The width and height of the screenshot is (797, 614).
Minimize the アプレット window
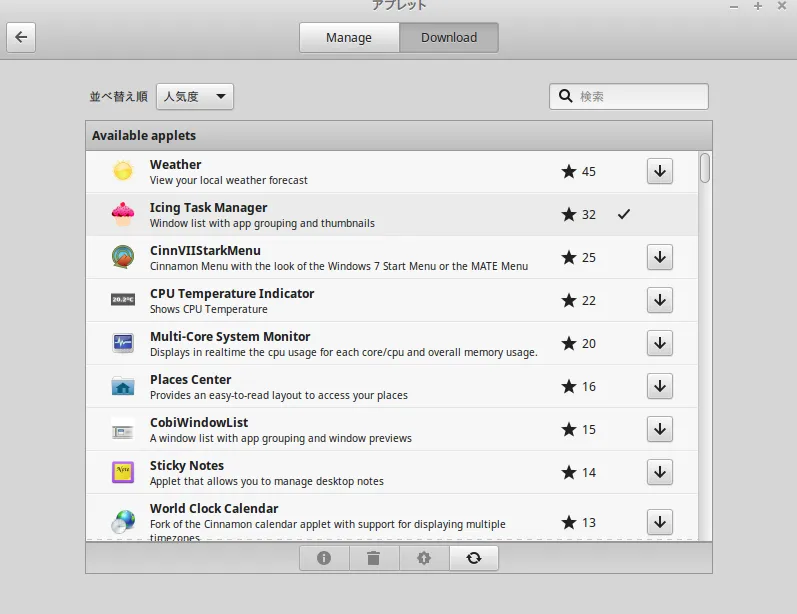tap(734, 7)
